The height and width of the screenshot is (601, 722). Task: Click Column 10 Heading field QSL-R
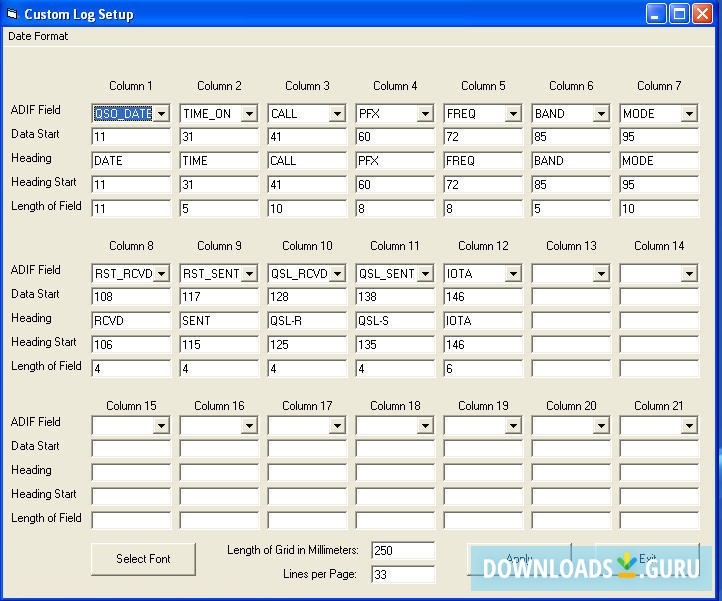point(307,321)
